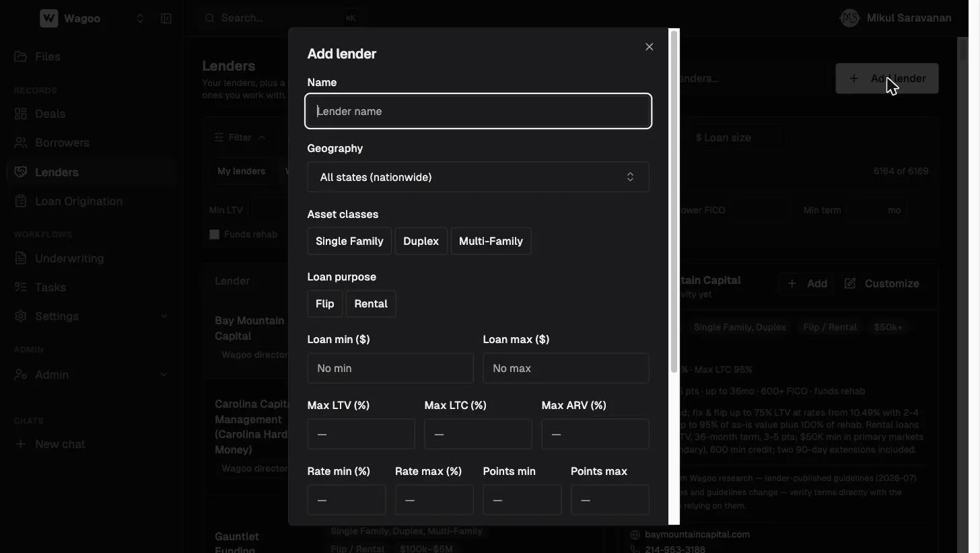Screen dimensions: 980x553
Task: Click the Add button on lender card
Action: [x=807, y=284]
